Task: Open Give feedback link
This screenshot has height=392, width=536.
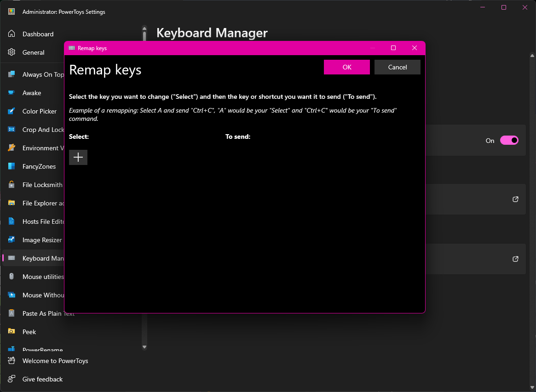Action: [43, 379]
